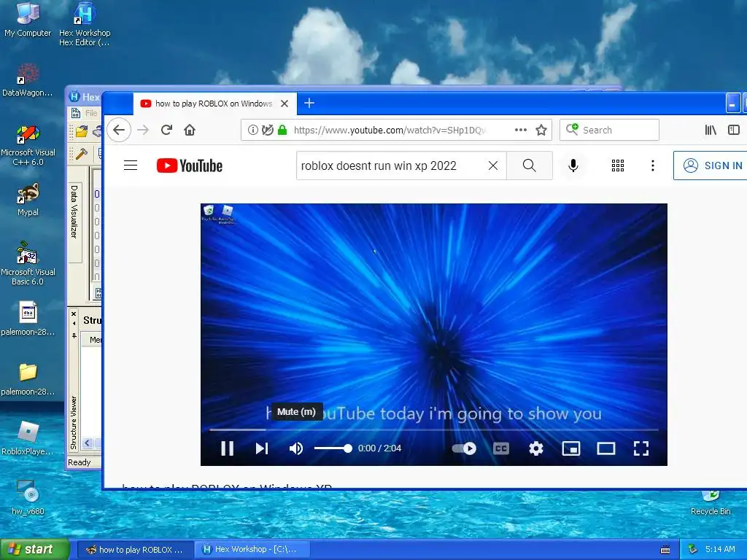Click the hammer tool icon in Hex Workshop
This screenshot has width=747, height=560.
pos(82,154)
